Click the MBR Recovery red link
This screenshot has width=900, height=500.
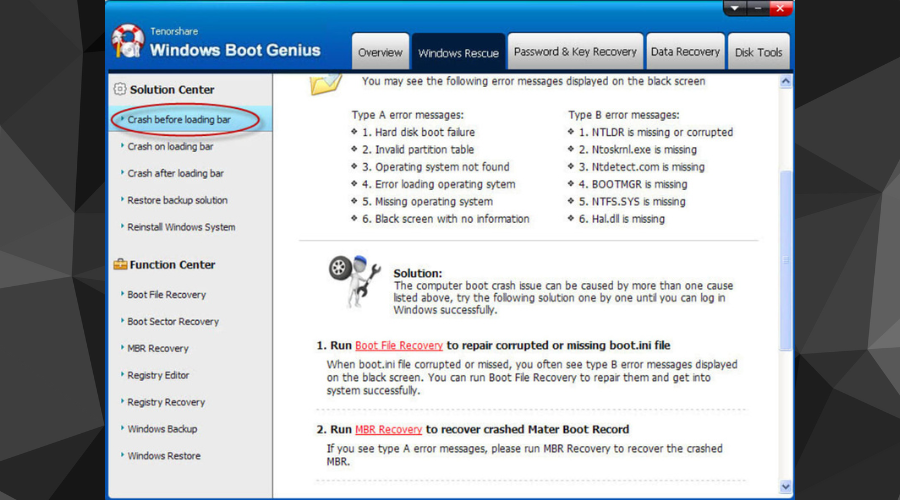coord(389,429)
